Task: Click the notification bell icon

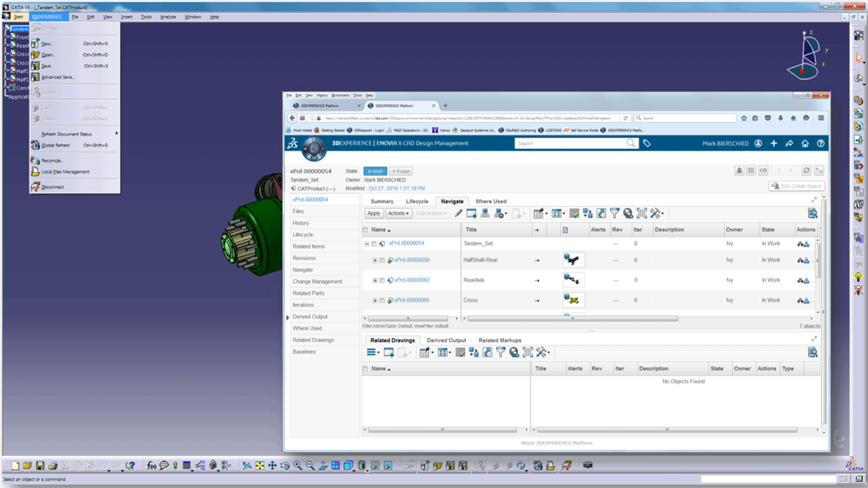Action: [739, 171]
